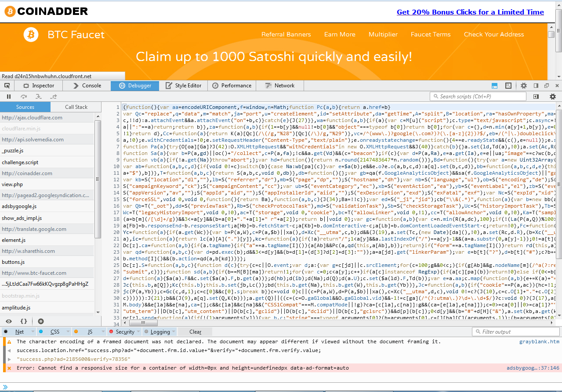Screen dimensions: 562x392
Task: Toggle the debugger side panes icon
Action: click(x=536, y=97)
